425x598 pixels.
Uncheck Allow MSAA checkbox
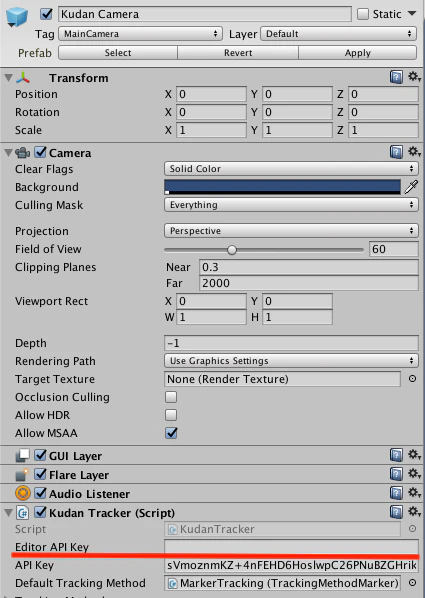pos(171,433)
